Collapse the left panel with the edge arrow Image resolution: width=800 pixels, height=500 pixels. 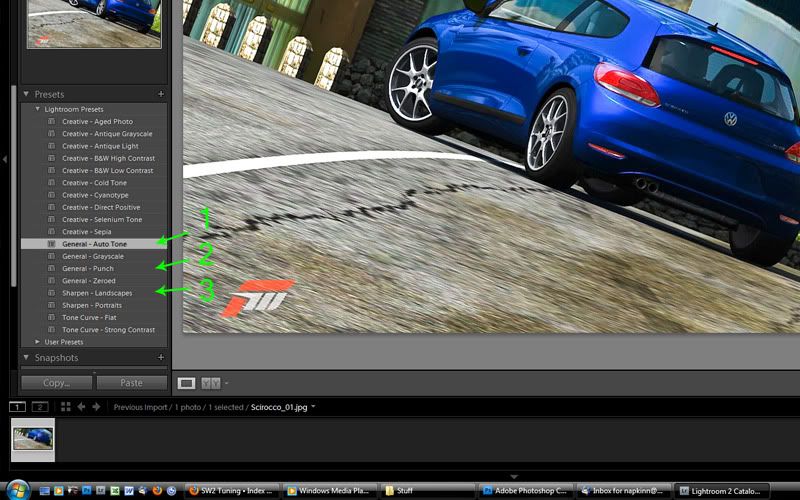pyautogui.click(x=4, y=160)
